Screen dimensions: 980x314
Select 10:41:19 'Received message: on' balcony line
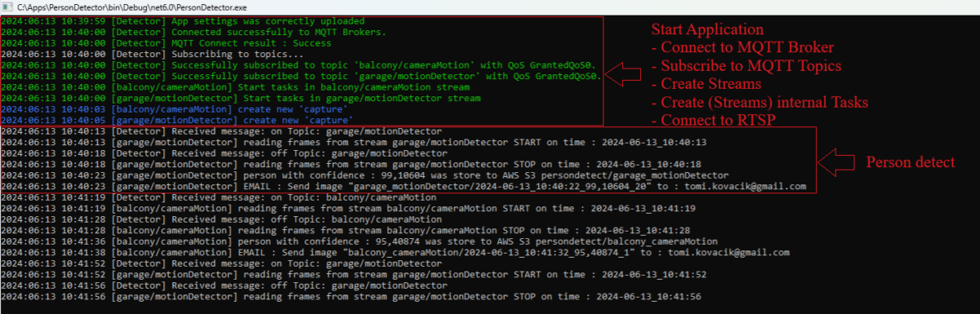point(220,197)
